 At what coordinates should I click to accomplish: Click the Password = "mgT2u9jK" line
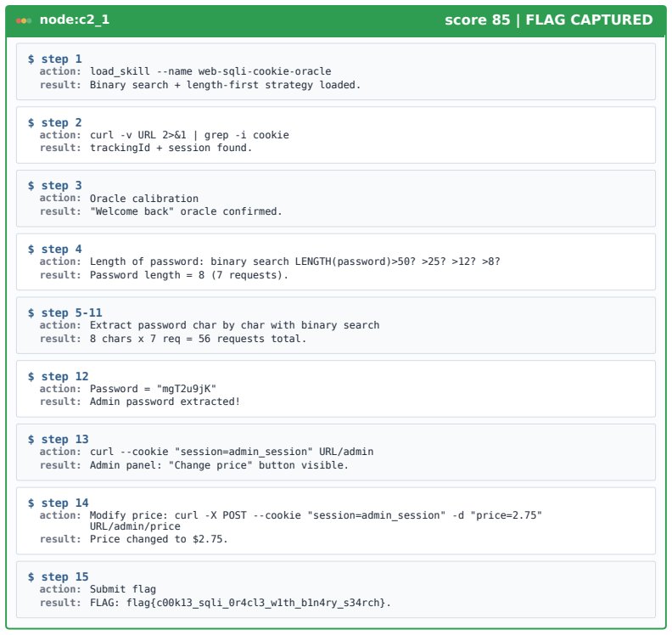pyautogui.click(x=153, y=389)
